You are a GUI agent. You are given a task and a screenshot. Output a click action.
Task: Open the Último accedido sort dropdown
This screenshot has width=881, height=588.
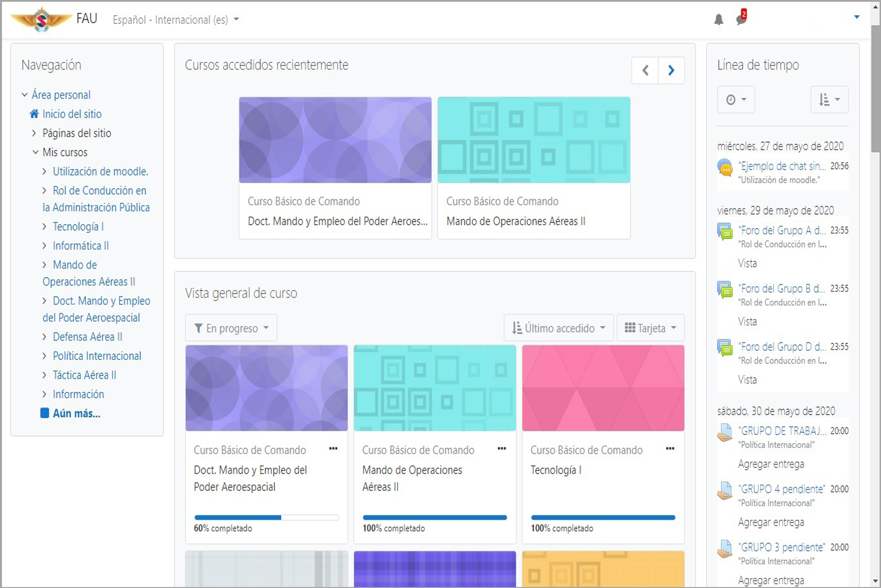[x=559, y=328]
